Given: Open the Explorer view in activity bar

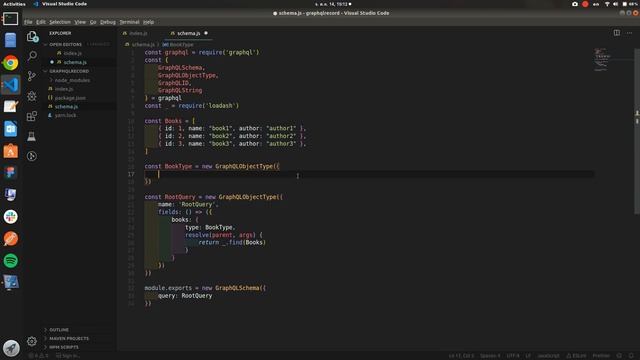Looking at the screenshot, I should 32,37.
